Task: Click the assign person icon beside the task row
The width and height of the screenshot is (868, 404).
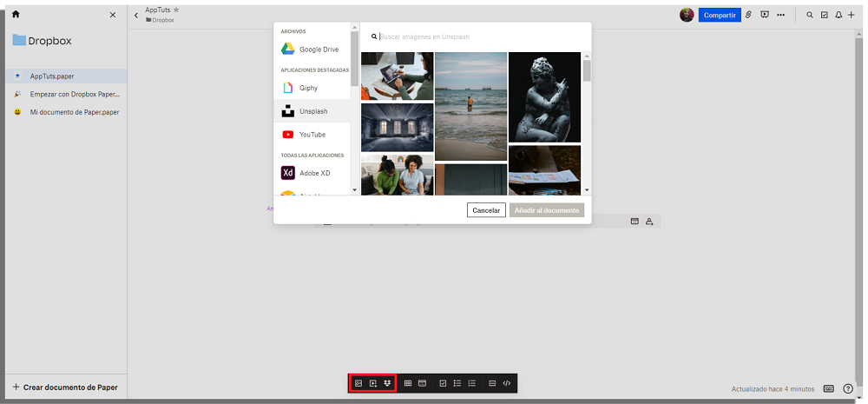Action: (x=649, y=222)
